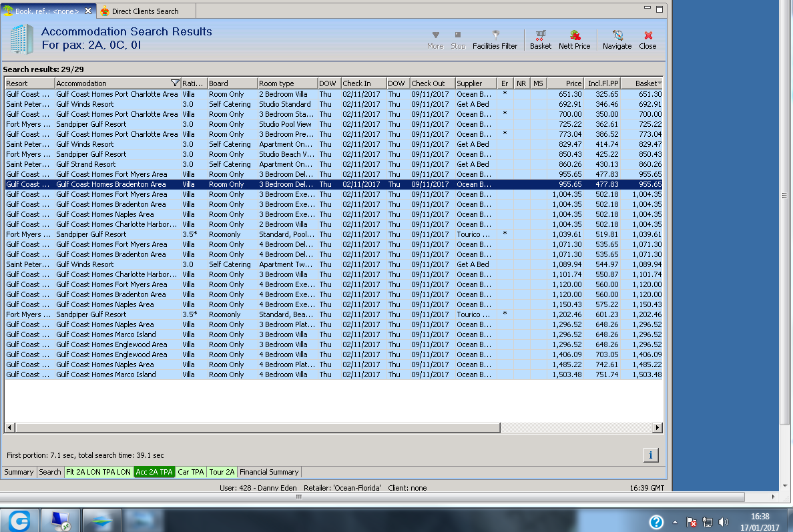793x532 pixels.
Task: Open the More toolbar option
Action: click(x=435, y=40)
